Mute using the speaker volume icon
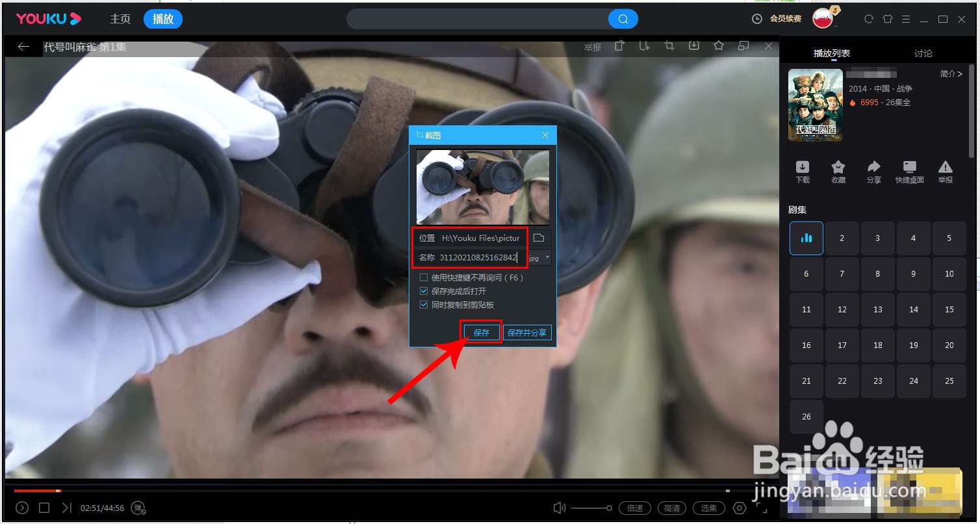 559,508
